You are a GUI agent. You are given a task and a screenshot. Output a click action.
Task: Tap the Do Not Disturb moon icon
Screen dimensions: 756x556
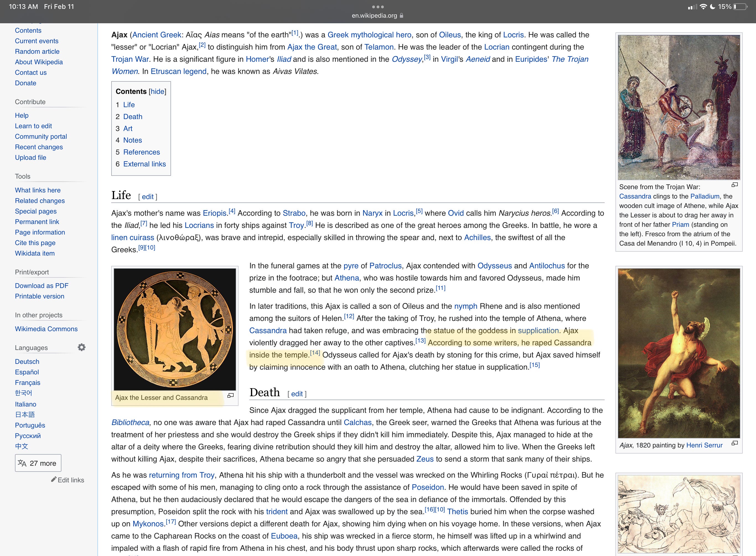tap(712, 7)
